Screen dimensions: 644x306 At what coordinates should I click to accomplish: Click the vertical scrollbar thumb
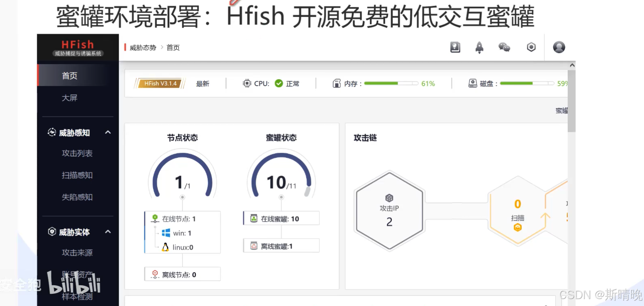tap(572, 101)
